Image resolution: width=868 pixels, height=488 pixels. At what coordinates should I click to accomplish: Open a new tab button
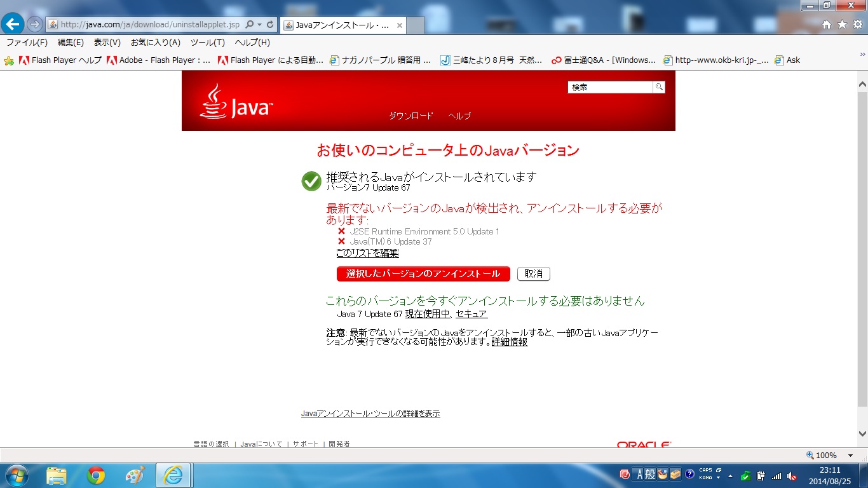(x=416, y=25)
